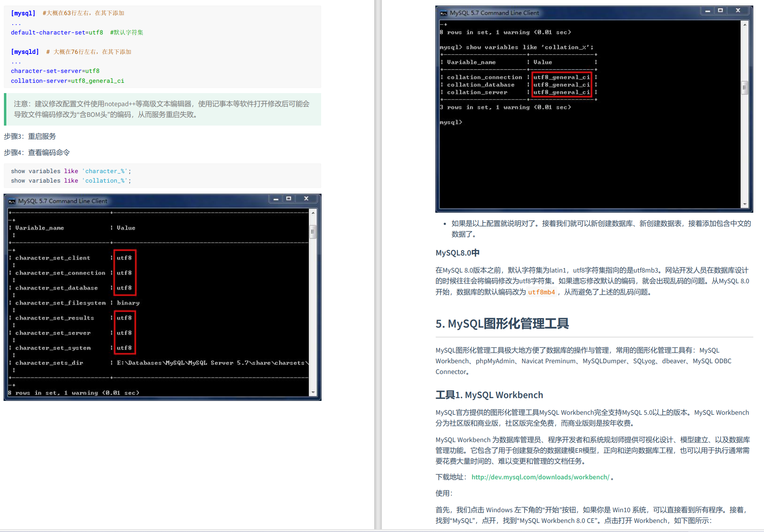
Task: Click the red-boxed 'utf8_general_ci' values
Action: (561, 84)
